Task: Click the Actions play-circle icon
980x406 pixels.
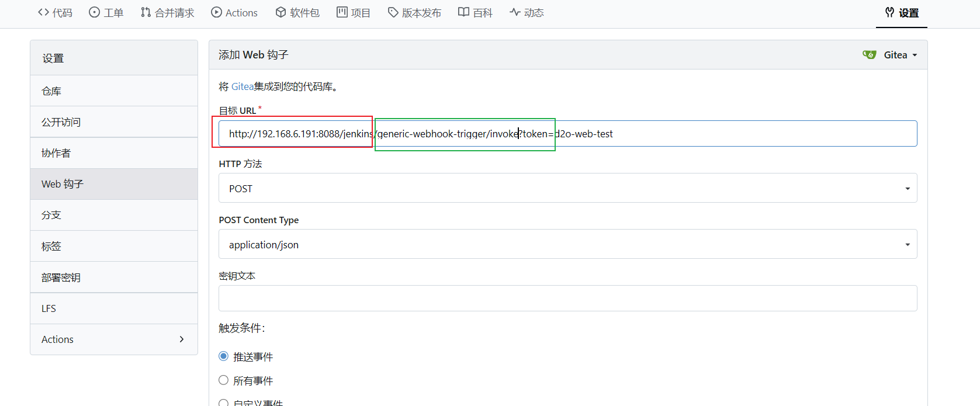Action: click(216, 12)
